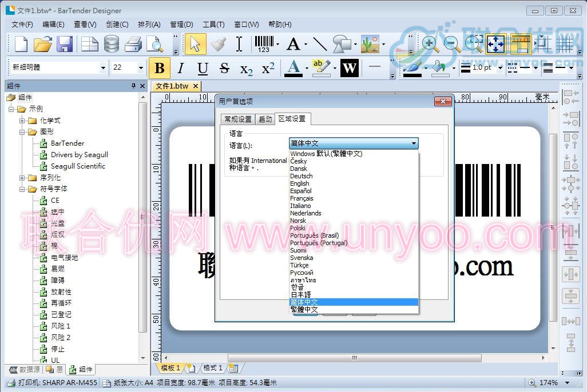Select the barcode creation tool
The height and width of the screenshot is (392, 587).
coord(264,44)
